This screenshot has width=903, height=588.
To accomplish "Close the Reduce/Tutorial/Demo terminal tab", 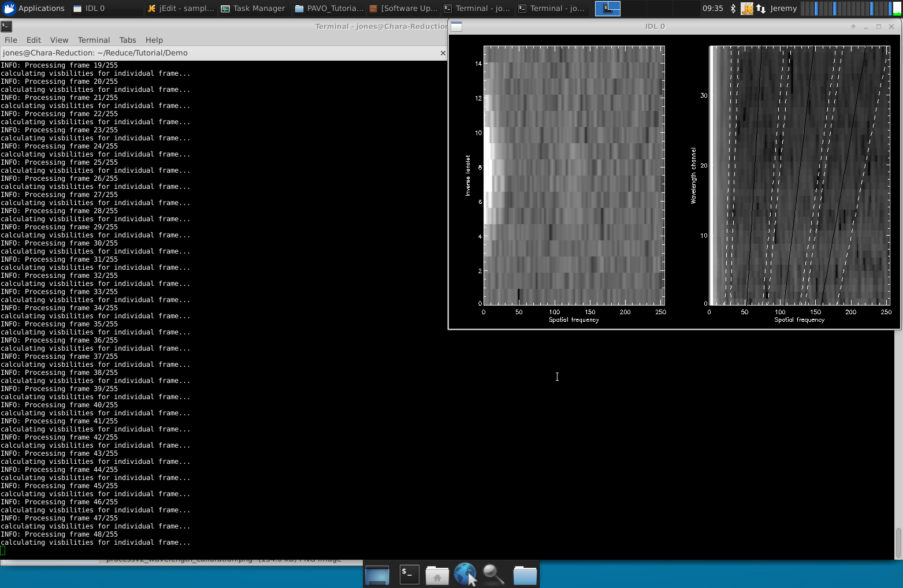I will pos(443,53).
